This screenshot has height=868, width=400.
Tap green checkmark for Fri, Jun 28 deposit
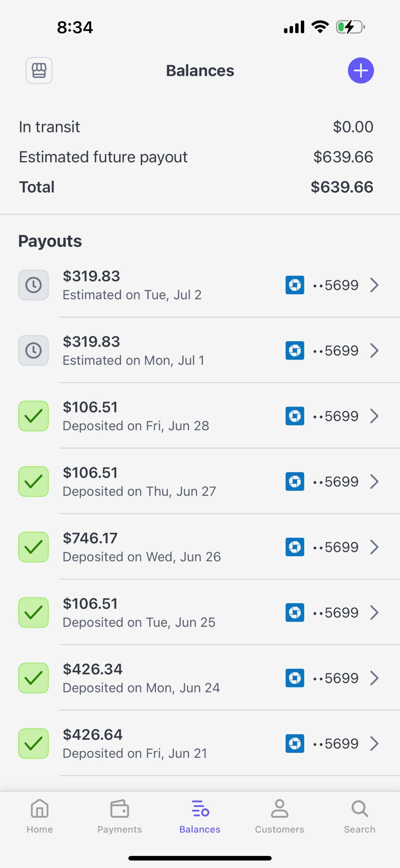[34, 416]
